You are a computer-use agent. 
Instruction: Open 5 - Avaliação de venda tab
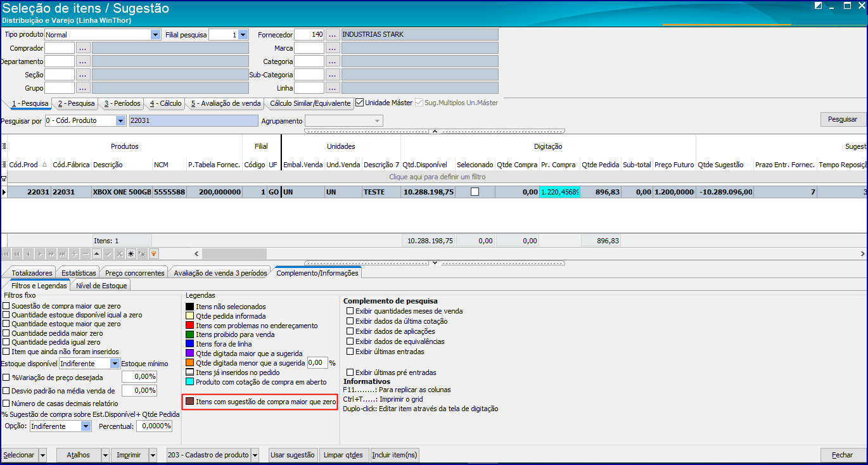click(x=226, y=103)
